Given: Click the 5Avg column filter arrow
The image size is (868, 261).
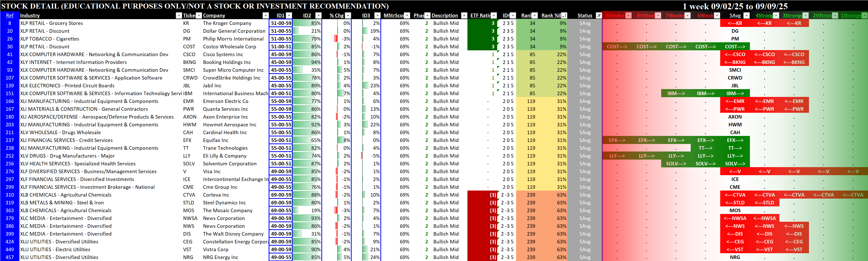Looking at the screenshot, I should coord(746,15).
